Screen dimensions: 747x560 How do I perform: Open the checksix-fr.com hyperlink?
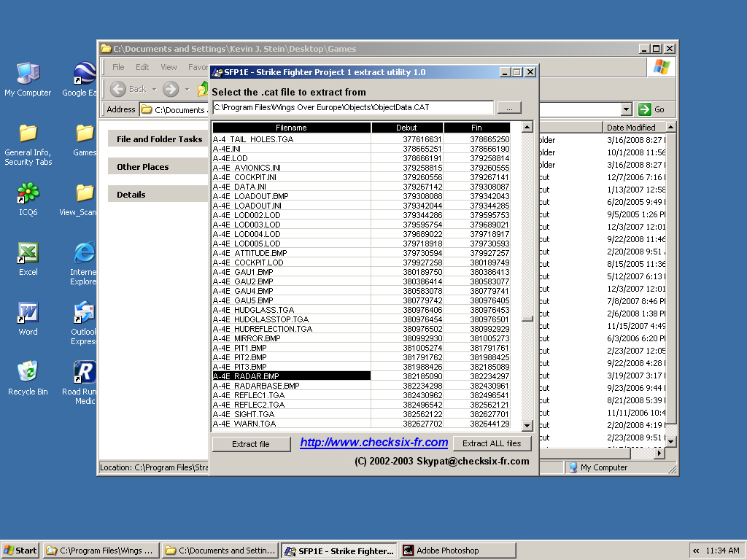click(374, 443)
